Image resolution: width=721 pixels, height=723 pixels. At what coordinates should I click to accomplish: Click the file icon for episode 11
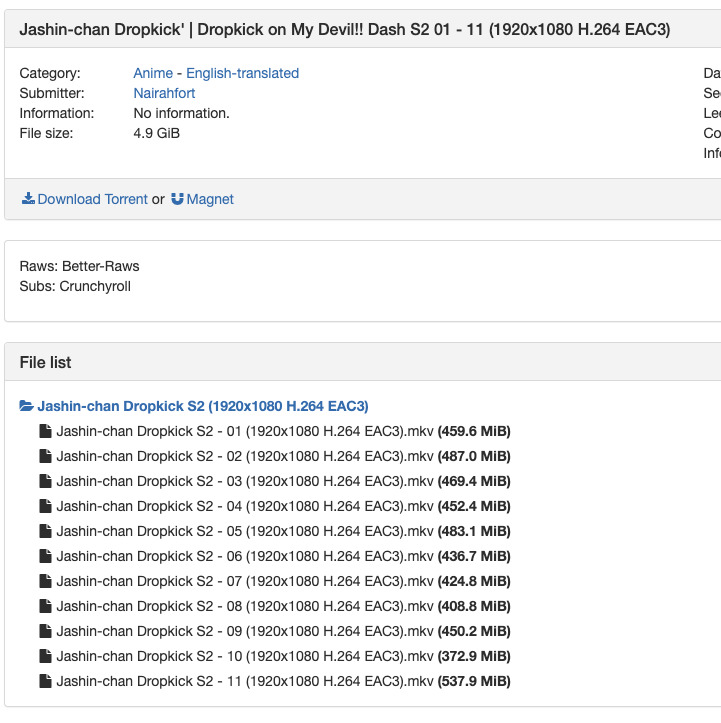tap(45, 681)
